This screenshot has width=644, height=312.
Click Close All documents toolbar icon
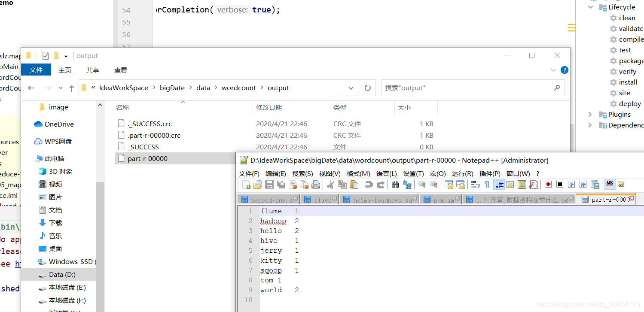pos(304,185)
